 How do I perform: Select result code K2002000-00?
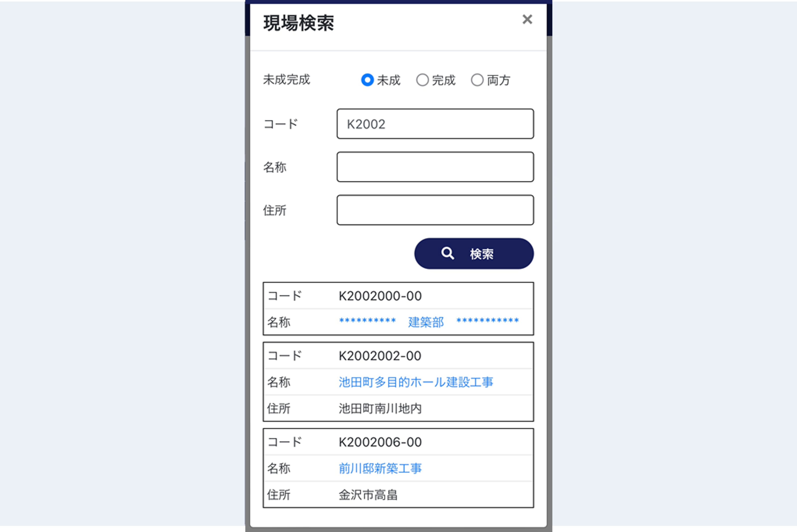coord(380,296)
